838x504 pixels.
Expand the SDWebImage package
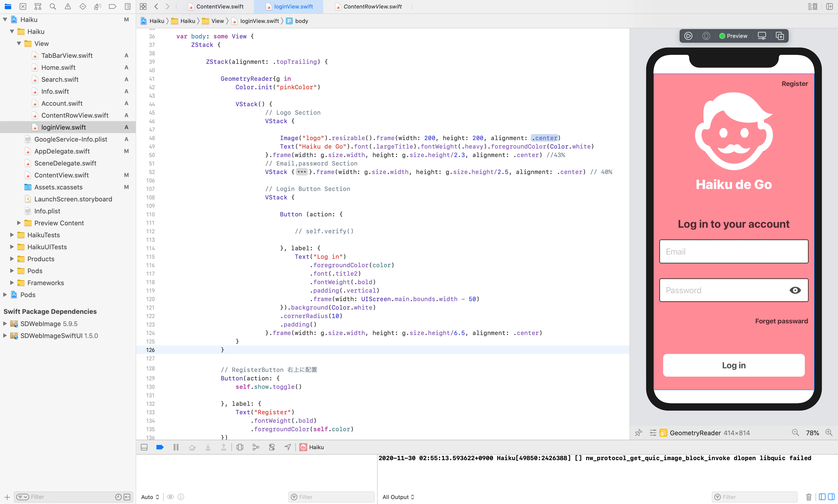tap(5, 323)
